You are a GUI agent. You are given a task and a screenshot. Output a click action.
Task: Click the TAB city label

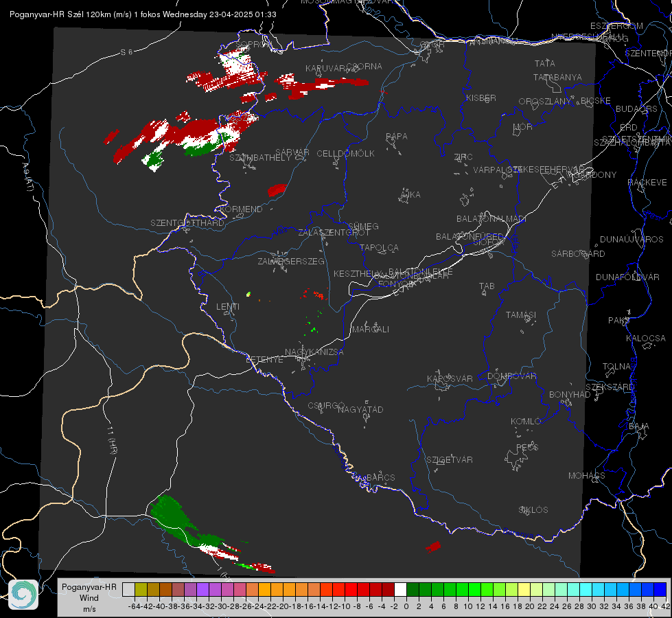(x=487, y=286)
